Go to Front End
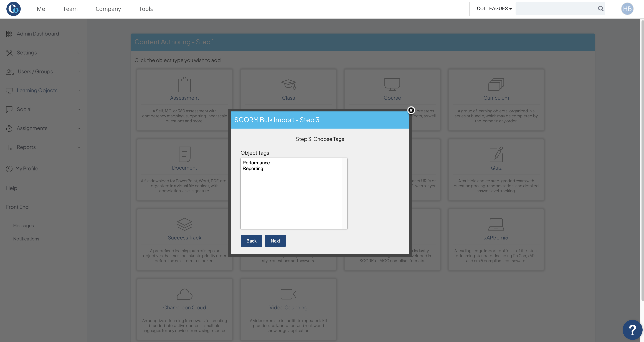This screenshot has height=342, width=644. click(17, 207)
